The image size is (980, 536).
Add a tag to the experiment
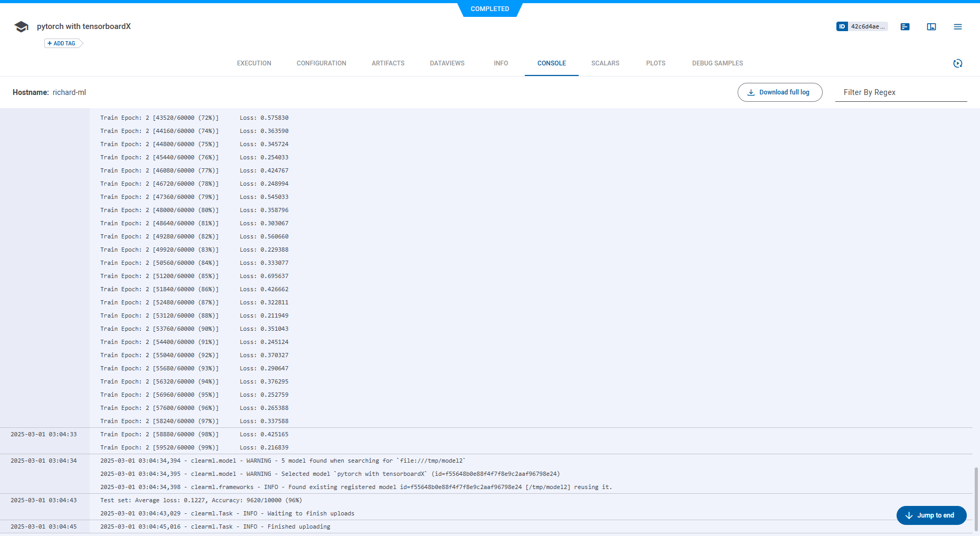click(x=63, y=43)
